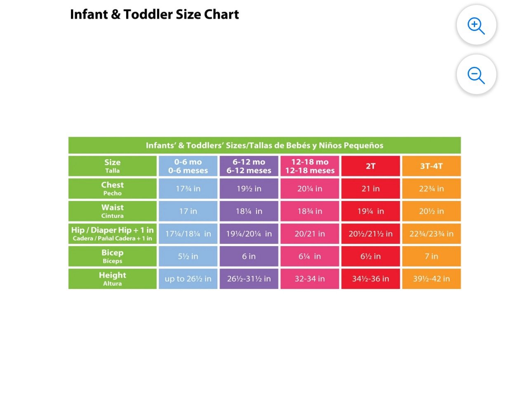The width and height of the screenshot is (532, 419).
Task: Click the Height / Altura row label
Action: coord(113,279)
